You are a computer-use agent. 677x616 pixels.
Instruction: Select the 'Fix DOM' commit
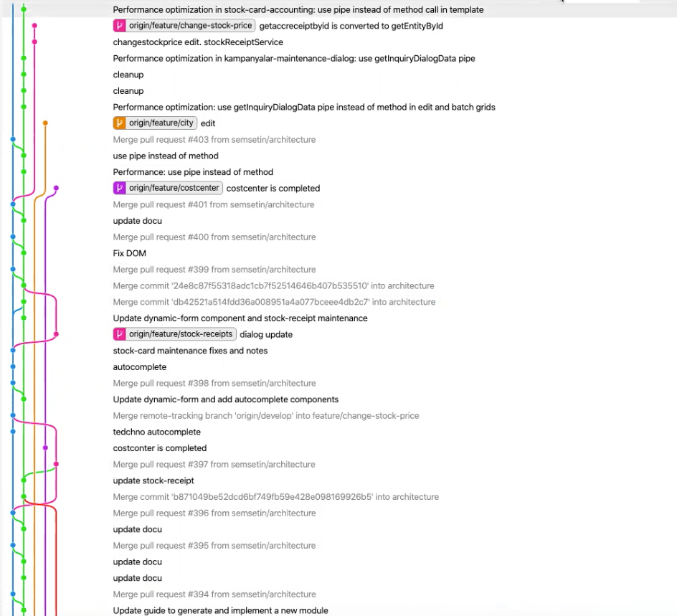[x=130, y=253]
